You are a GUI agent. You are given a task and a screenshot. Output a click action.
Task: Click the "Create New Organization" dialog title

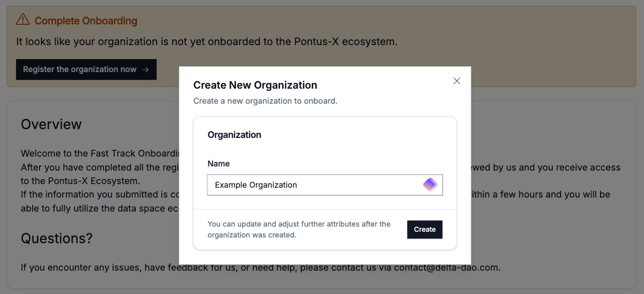coord(255,85)
